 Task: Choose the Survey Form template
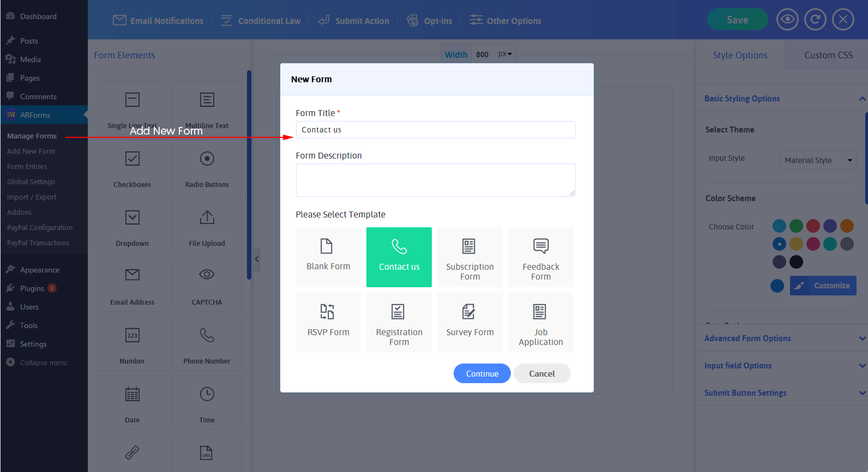[469, 322]
